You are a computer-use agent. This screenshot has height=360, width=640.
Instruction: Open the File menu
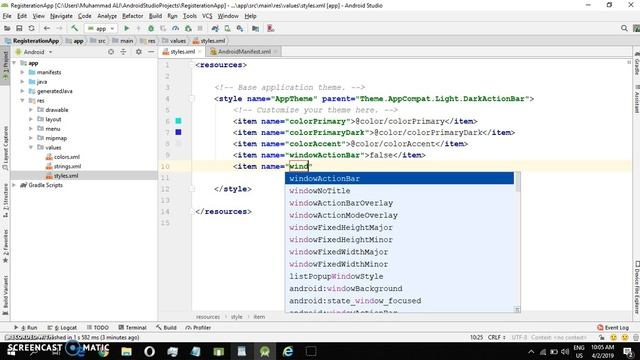tap(7, 16)
